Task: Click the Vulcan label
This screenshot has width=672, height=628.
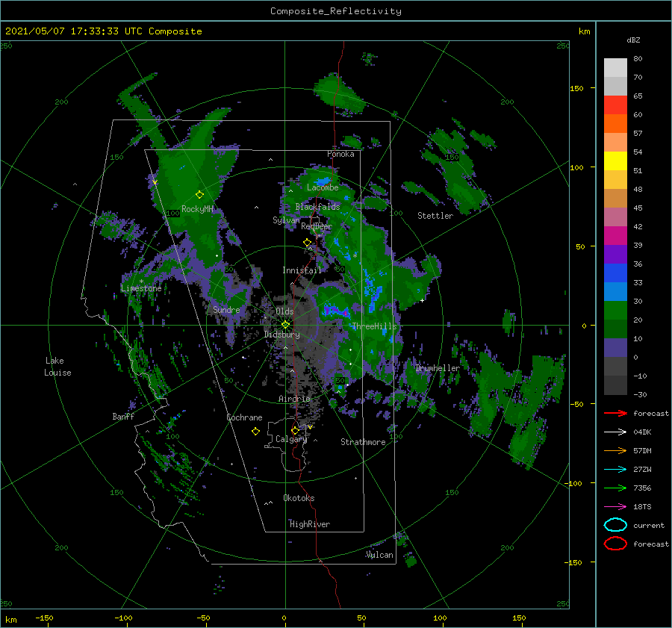Action: [x=379, y=555]
